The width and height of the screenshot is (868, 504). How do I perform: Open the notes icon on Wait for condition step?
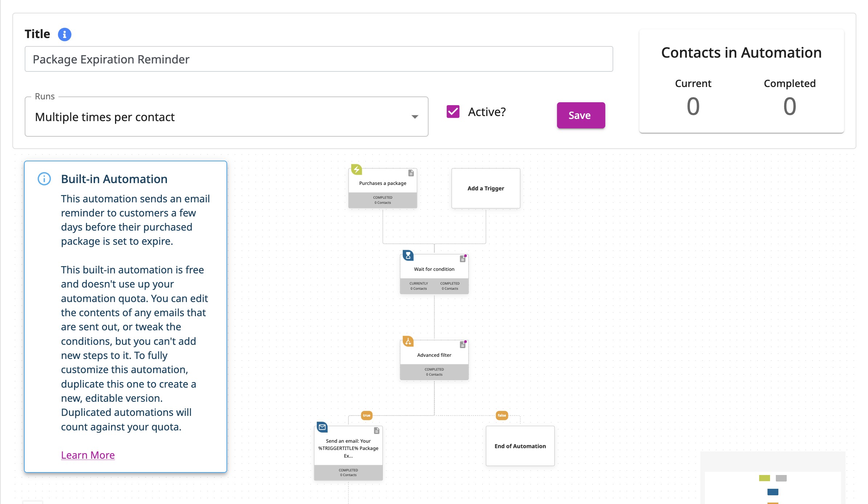pyautogui.click(x=462, y=259)
